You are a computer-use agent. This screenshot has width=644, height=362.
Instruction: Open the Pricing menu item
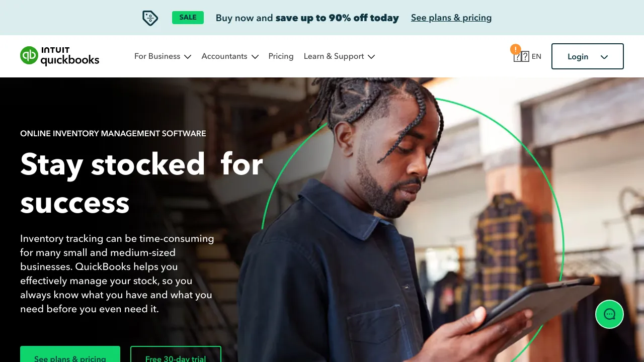(281, 56)
